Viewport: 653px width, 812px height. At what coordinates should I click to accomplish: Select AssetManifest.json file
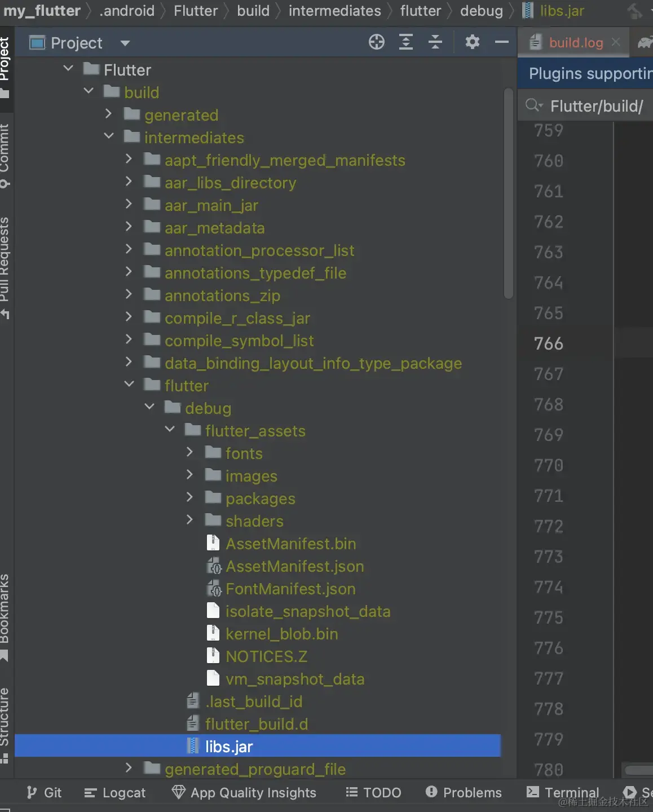tap(294, 566)
